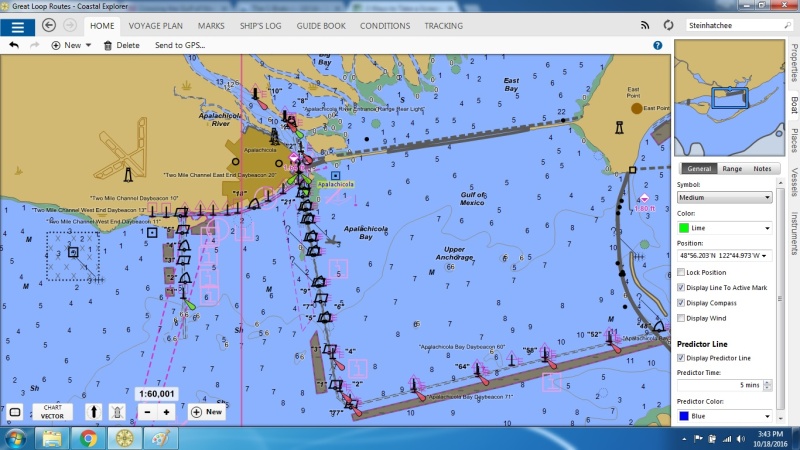Open the Symbol dropdown set to Medium
This screenshot has width=800, height=450.
(724, 197)
